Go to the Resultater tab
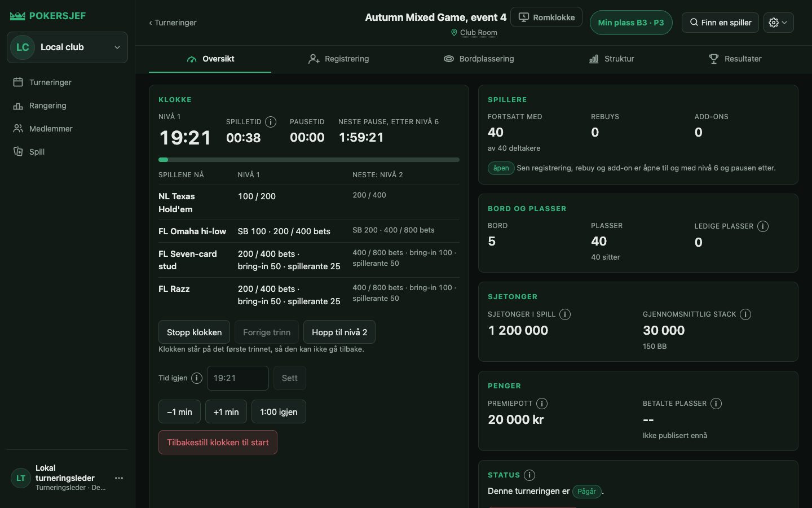The image size is (812, 508). click(x=735, y=59)
